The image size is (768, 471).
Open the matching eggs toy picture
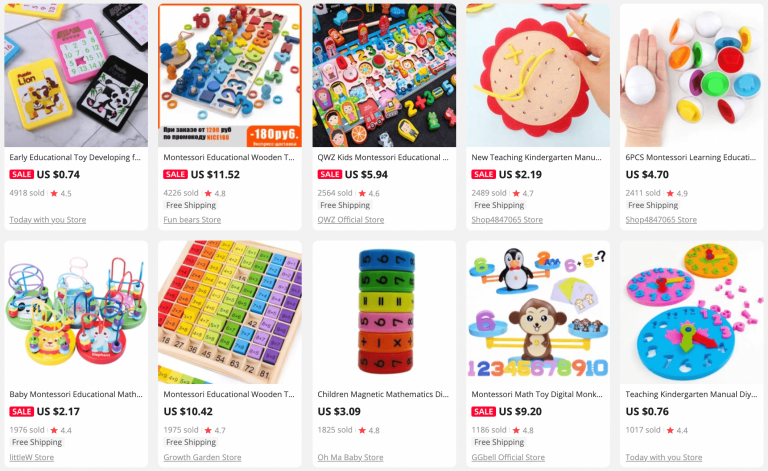[x=692, y=75]
